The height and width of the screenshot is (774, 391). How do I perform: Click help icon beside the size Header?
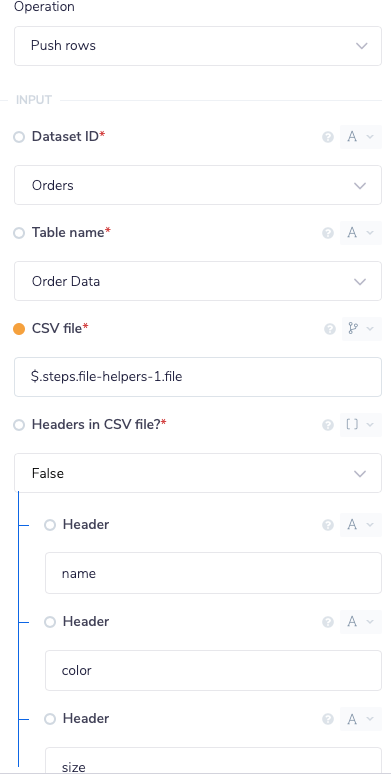pyautogui.click(x=328, y=719)
